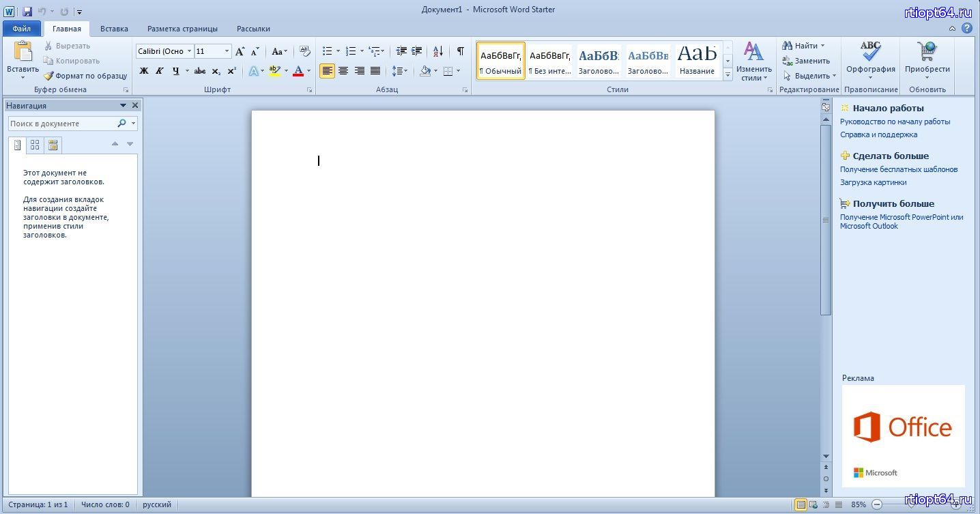Expand the styles gallery more arrow
This screenshot has height=514, width=980.
[x=727, y=74]
